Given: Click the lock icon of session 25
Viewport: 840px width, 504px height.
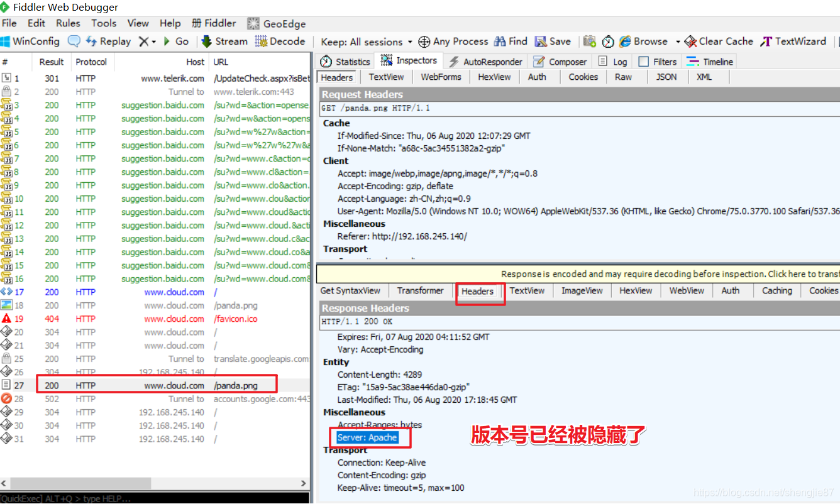Looking at the screenshot, I should 6,358.
